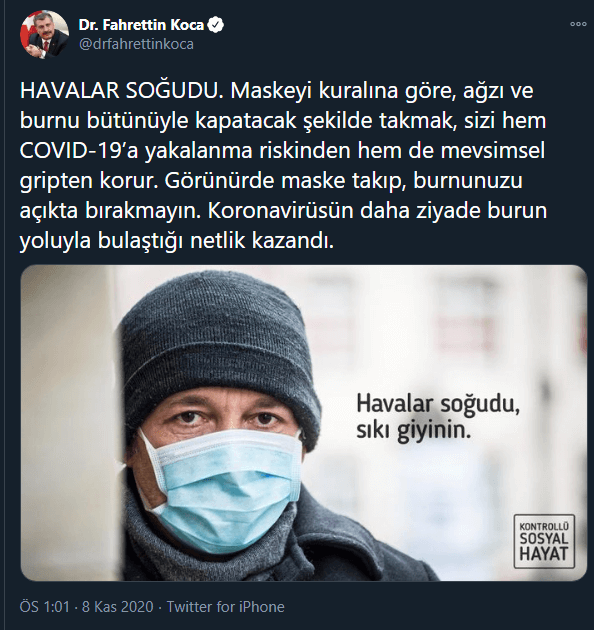Click the 8 Kas 2020 date

pos(118,607)
